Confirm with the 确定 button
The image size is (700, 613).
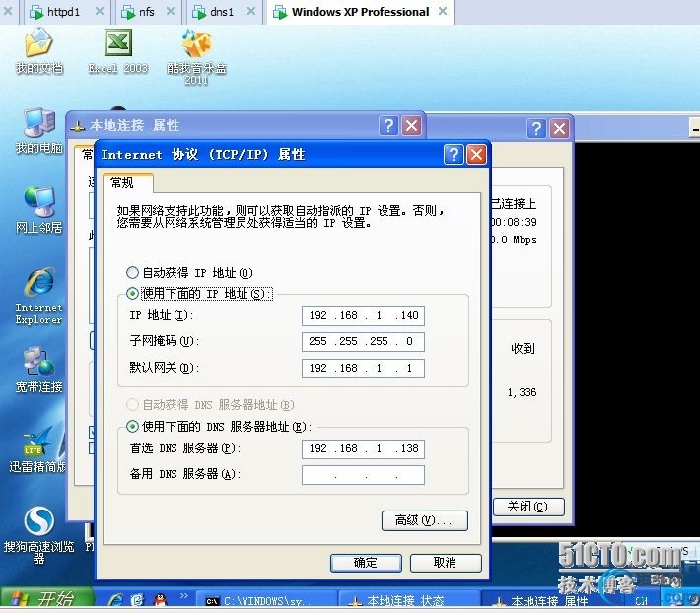click(x=366, y=563)
